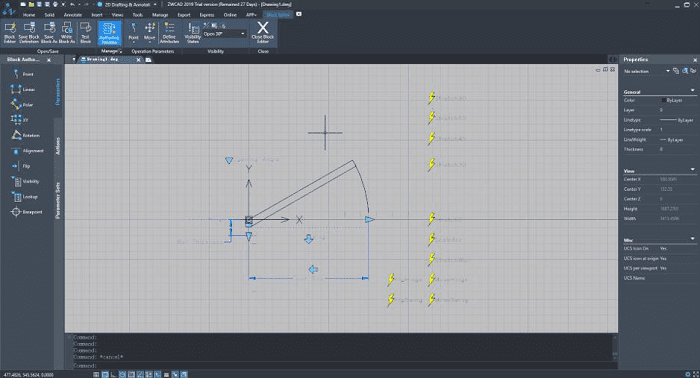Switch to Home ribbon tab
700x378 pixels.
[x=29, y=15]
